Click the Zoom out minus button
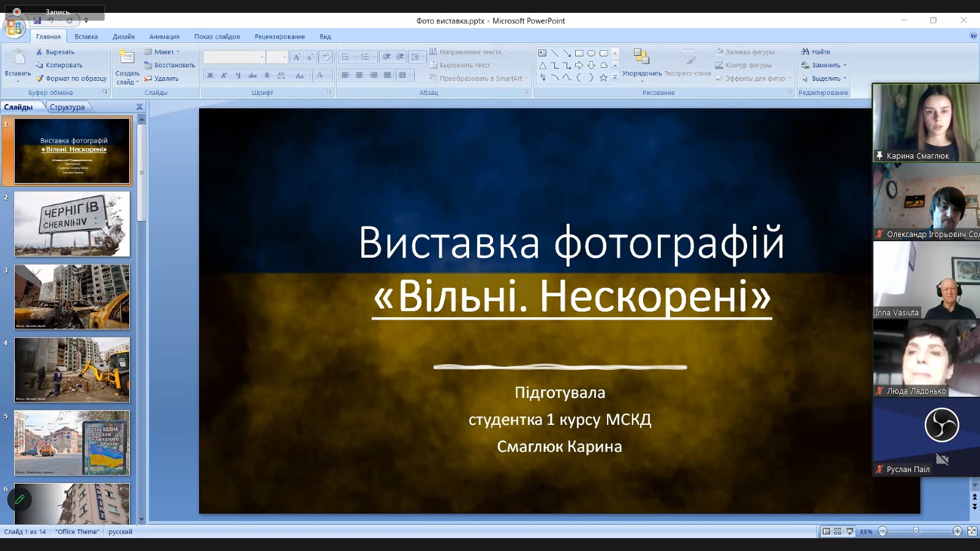Screen dimensions: 980x551 [x=883, y=531]
